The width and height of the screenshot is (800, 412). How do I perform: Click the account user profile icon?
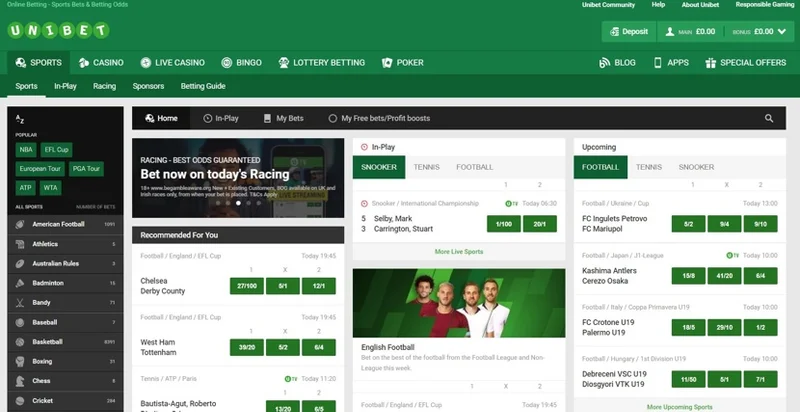[x=670, y=32]
